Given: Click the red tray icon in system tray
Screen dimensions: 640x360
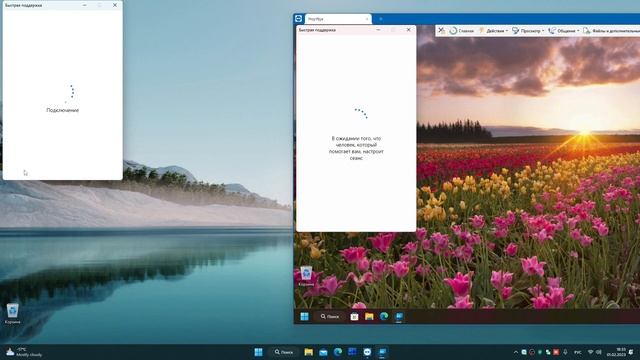Looking at the screenshot, I should coord(556,352).
